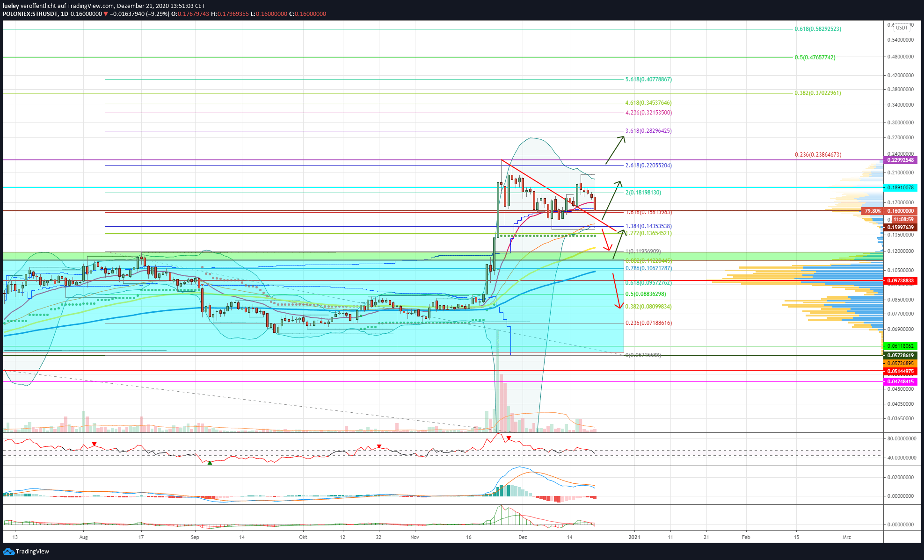The height and width of the screenshot is (560, 924).
Task: Select the extension label 1.272(0.13654521)
Action: coord(648,233)
